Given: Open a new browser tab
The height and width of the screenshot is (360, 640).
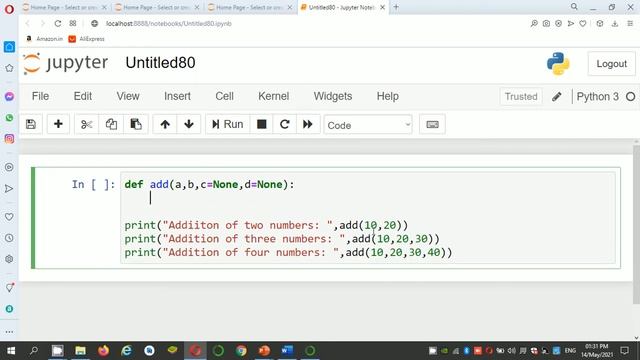Looking at the screenshot, I should coord(396,7).
